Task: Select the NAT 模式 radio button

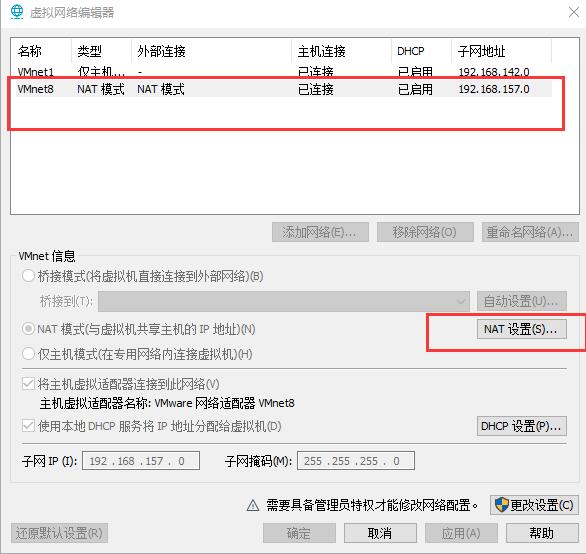Action: point(28,329)
